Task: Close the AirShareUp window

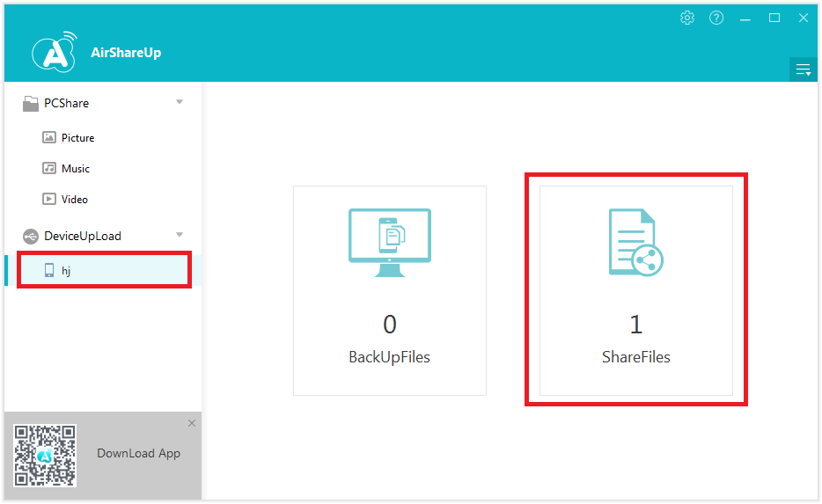Action: [x=804, y=18]
